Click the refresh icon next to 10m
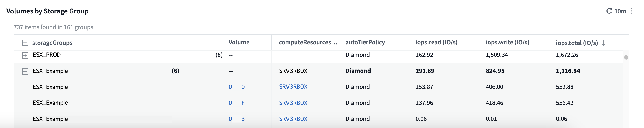This screenshot has width=644, height=128. tap(609, 11)
